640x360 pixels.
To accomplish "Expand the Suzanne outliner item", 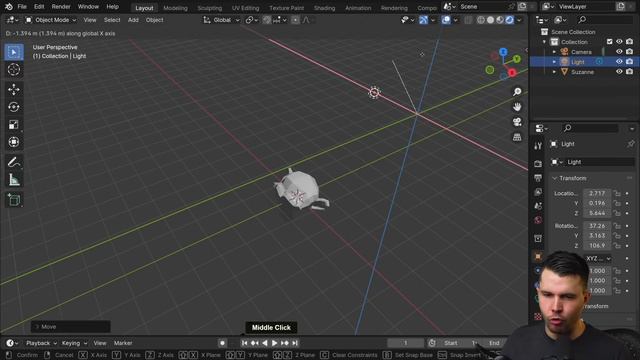I will [554, 71].
